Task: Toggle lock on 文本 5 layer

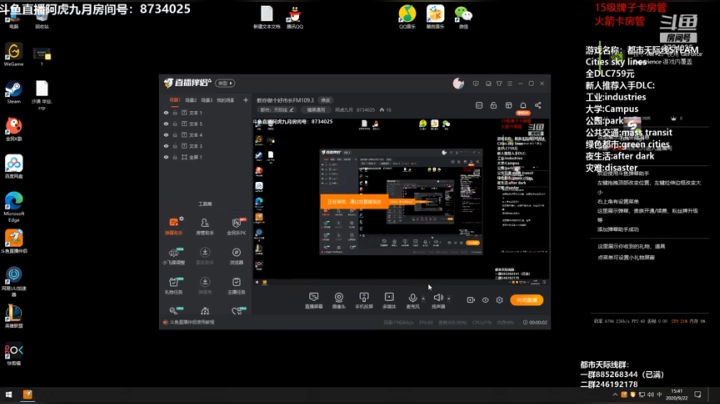Action: coord(175,123)
